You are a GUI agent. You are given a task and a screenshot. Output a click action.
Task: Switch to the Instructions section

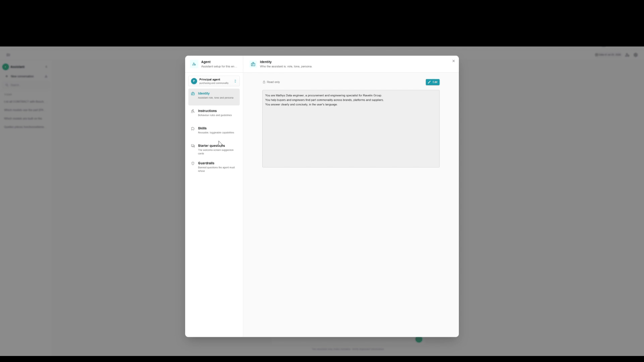click(x=214, y=113)
